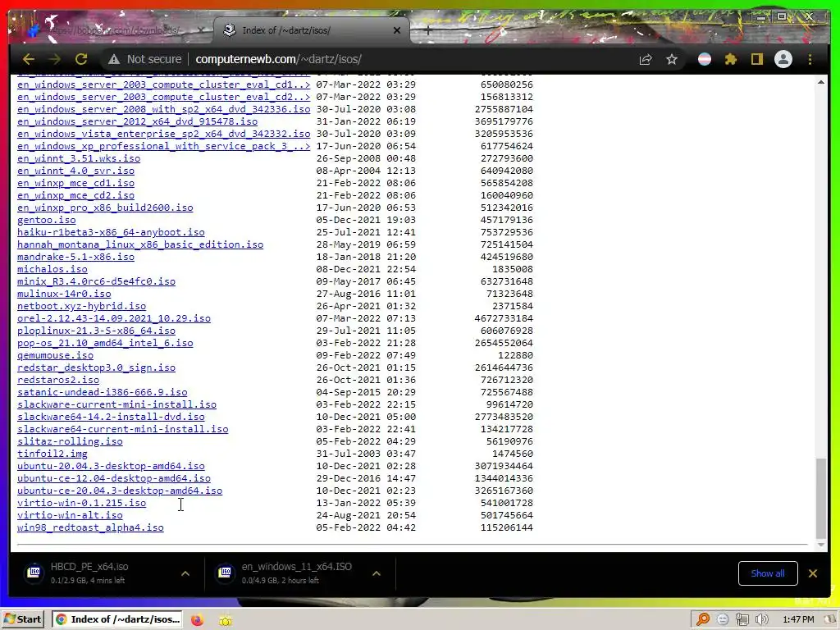The image size is (840, 630).
Task: Open the volume speaker tray icon
Action: 761,619
